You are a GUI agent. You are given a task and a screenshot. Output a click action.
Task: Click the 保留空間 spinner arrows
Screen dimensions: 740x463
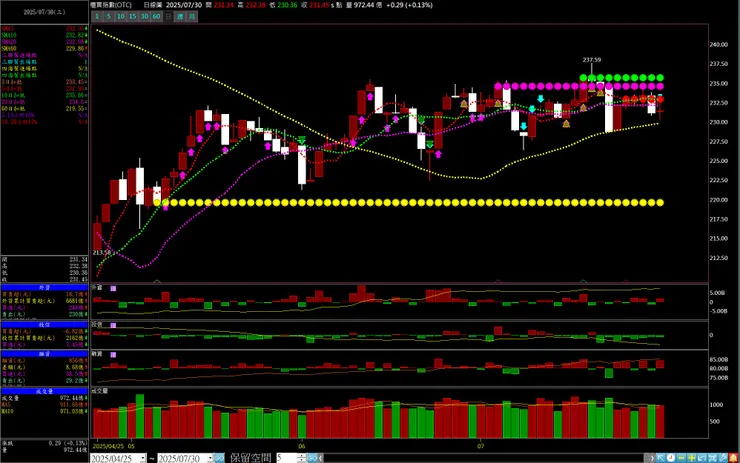pyautogui.click(x=302, y=458)
